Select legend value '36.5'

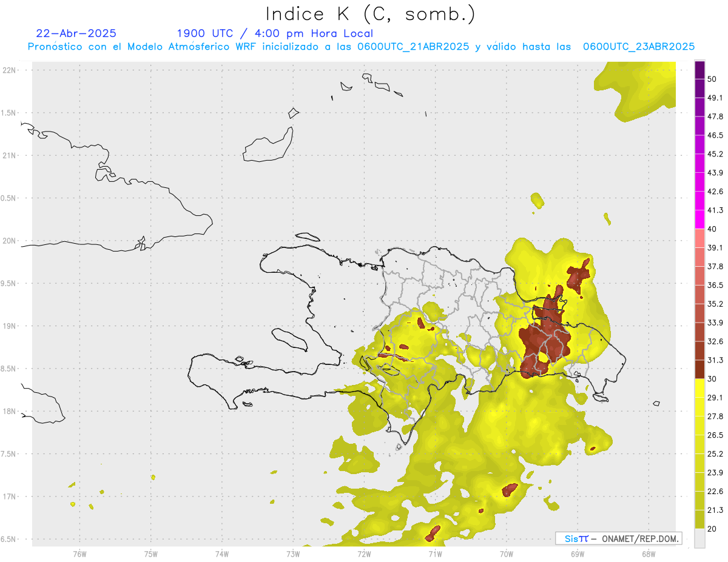click(715, 285)
